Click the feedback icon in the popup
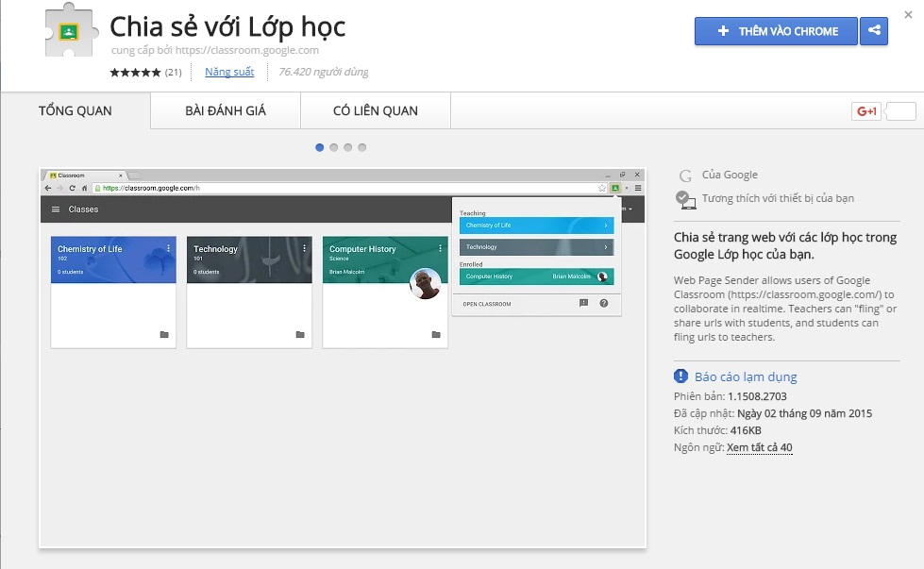 [x=583, y=303]
